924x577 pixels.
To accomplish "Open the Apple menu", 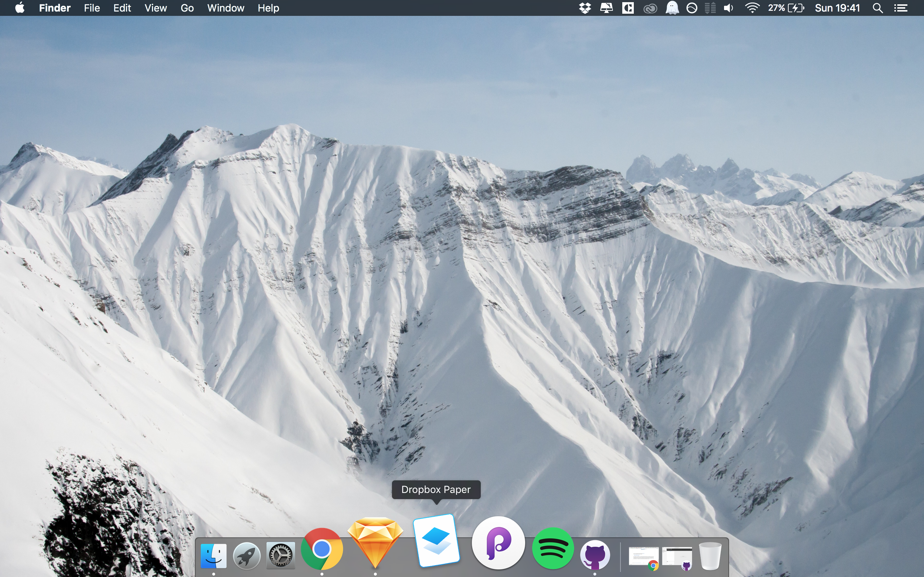I will pos(20,8).
